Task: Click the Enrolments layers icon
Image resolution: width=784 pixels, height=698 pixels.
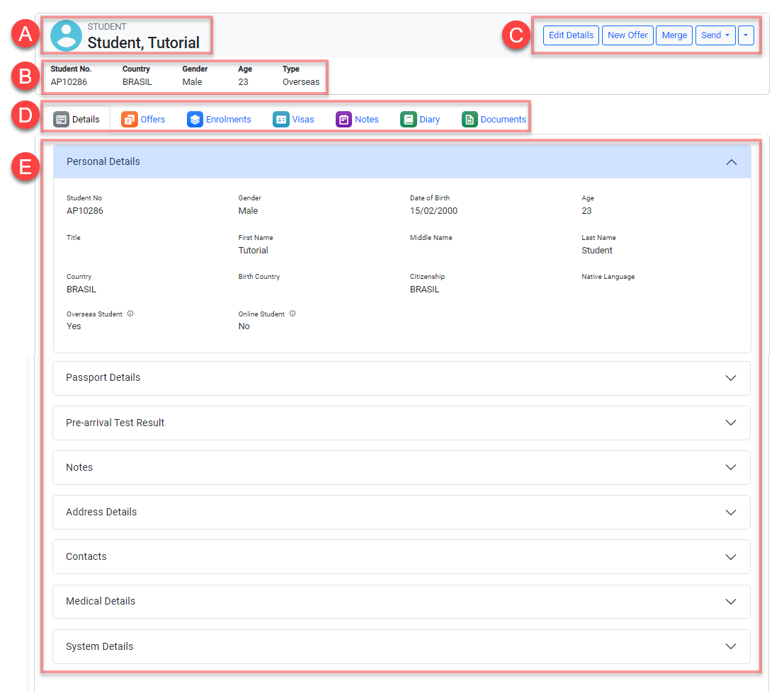Action: point(195,120)
